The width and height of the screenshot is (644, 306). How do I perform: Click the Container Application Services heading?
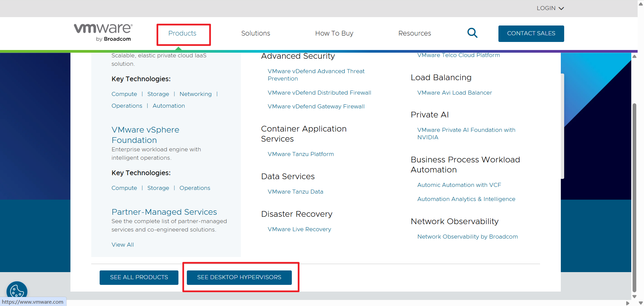click(304, 134)
